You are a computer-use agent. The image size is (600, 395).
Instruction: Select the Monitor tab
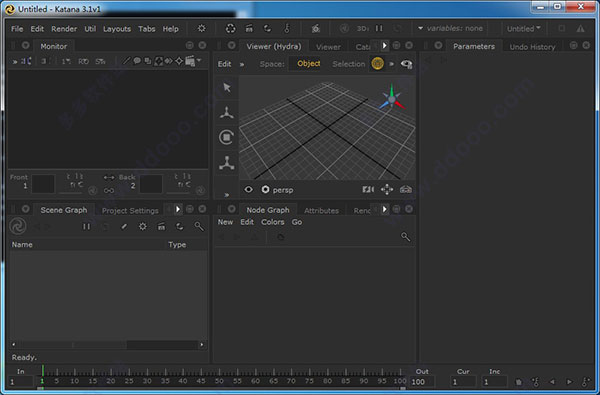point(54,46)
